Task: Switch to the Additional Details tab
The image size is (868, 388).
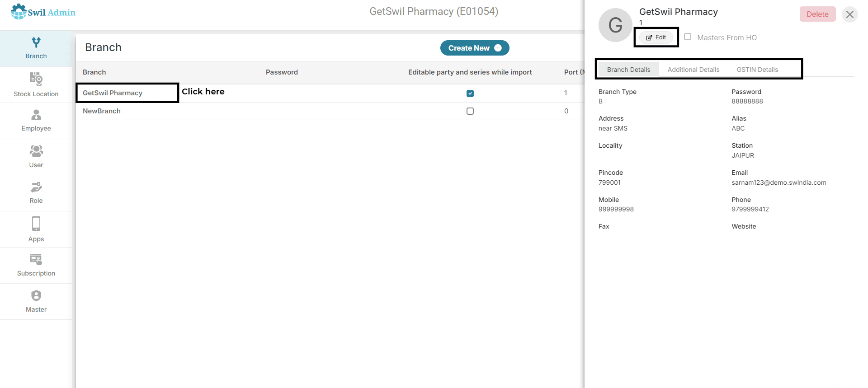Action: tap(693, 70)
